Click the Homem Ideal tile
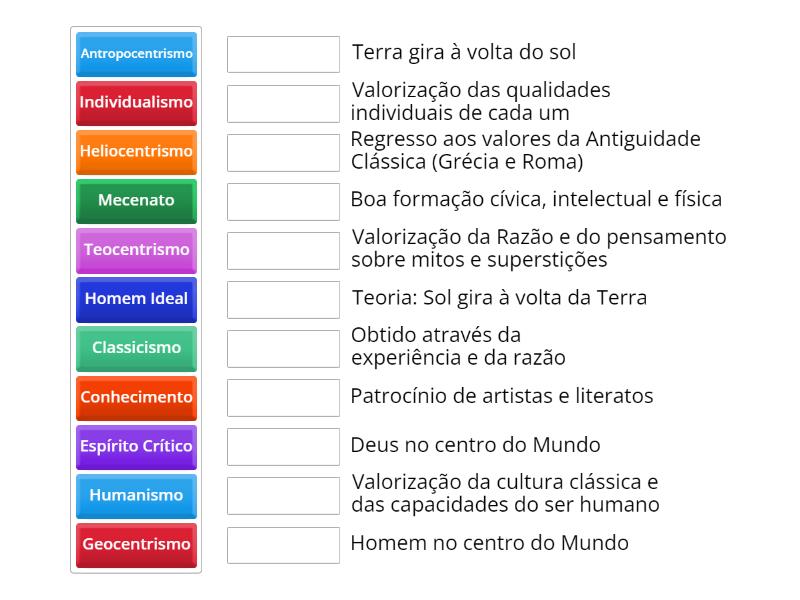This screenshot has width=800, height=600. 136,299
